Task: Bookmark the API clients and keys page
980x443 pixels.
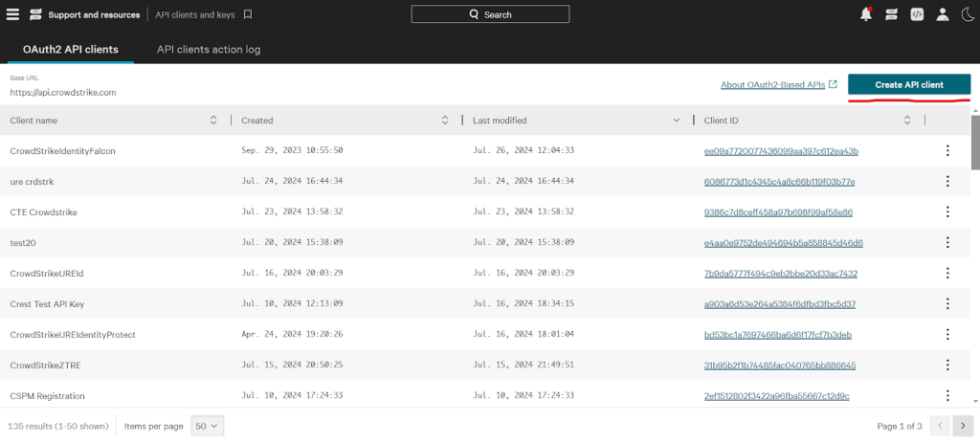Action: pyautogui.click(x=248, y=14)
